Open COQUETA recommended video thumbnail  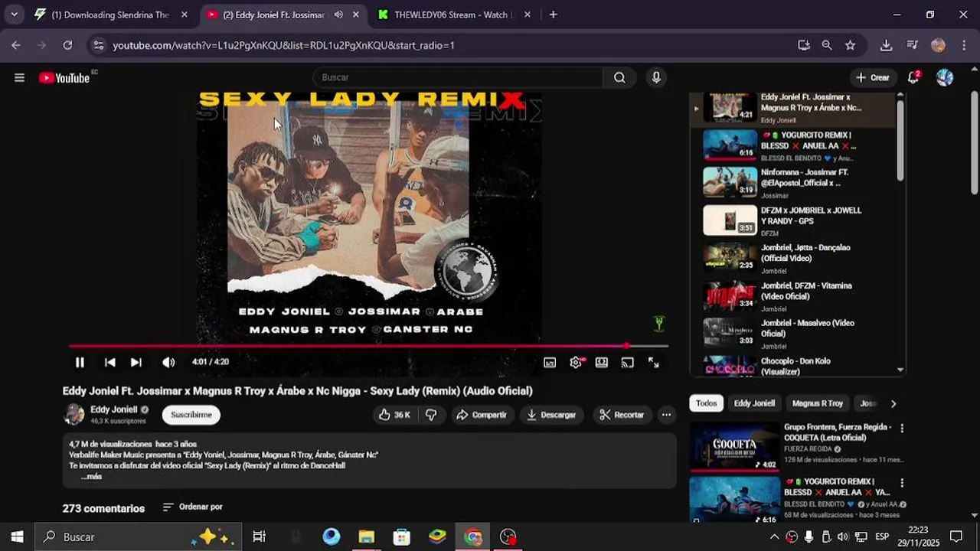pyautogui.click(x=734, y=446)
